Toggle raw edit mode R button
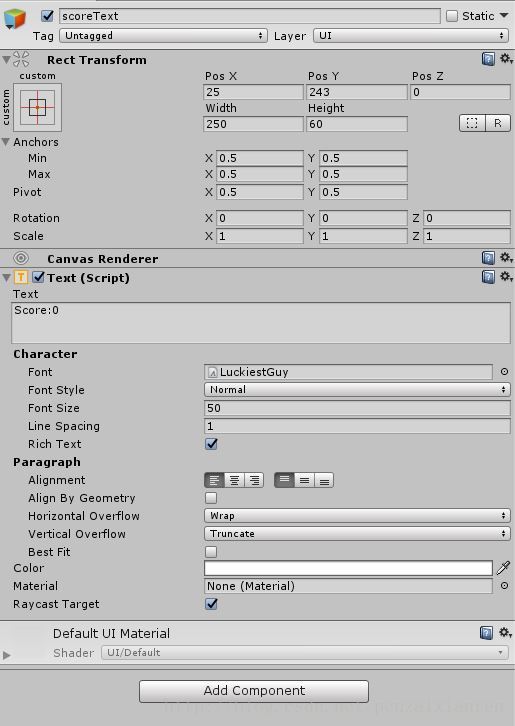Screen dimensions: 515x726 point(498,123)
